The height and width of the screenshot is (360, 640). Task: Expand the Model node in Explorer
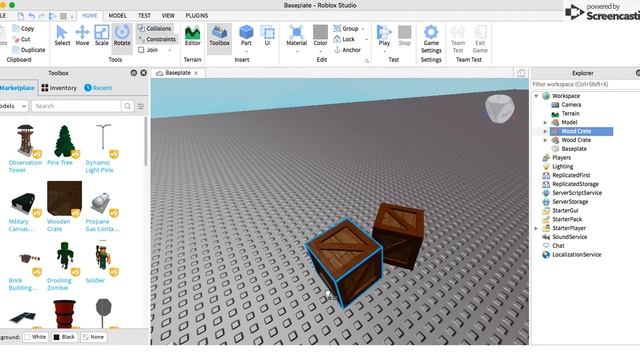[x=545, y=122]
